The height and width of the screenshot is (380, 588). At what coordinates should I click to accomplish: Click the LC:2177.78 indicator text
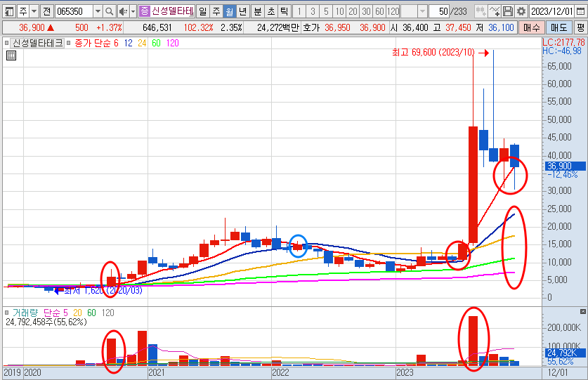click(x=563, y=42)
